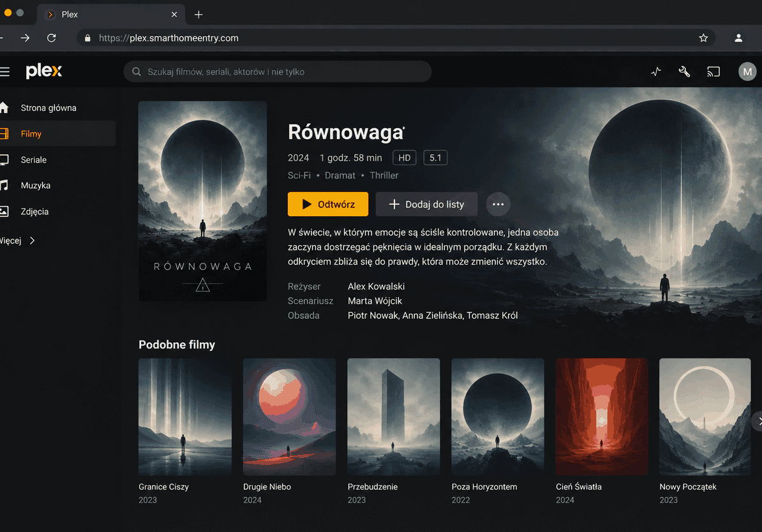Click the Równowaga poster image
The height and width of the screenshot is (532, 762).
(x=203, y=201)
